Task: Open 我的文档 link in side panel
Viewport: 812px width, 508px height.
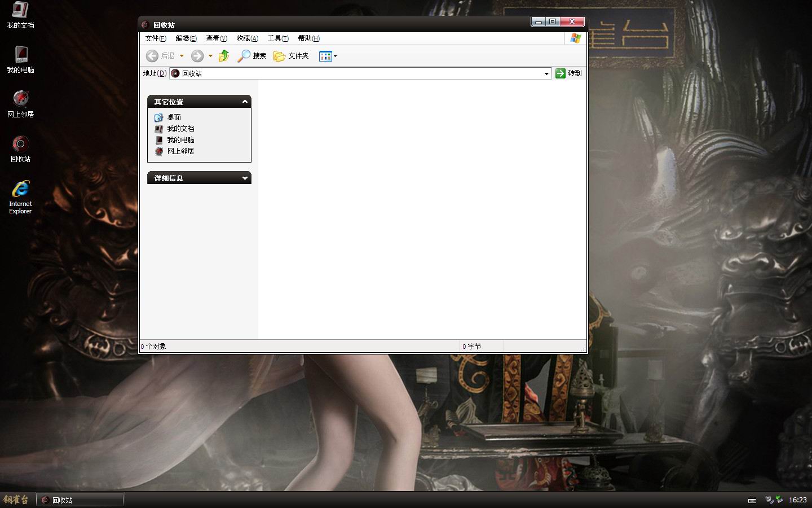Action: coord(174,129)
